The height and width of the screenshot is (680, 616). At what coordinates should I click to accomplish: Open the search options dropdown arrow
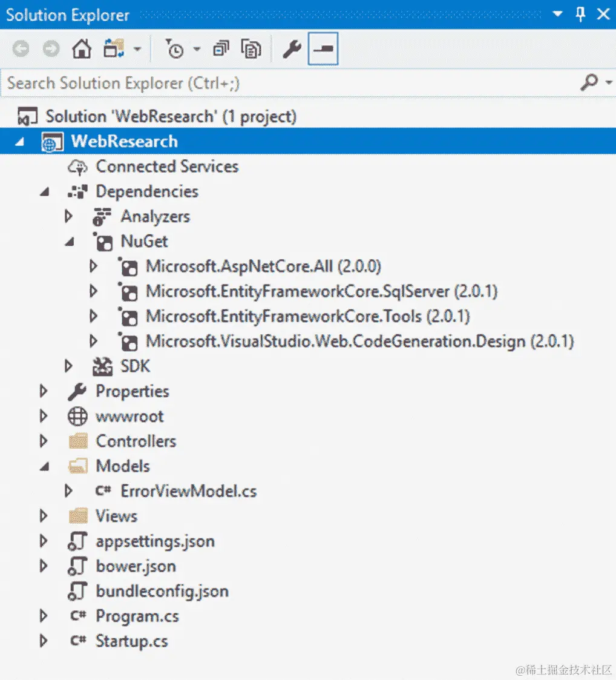pyautogui.click(x=609, y=82)
